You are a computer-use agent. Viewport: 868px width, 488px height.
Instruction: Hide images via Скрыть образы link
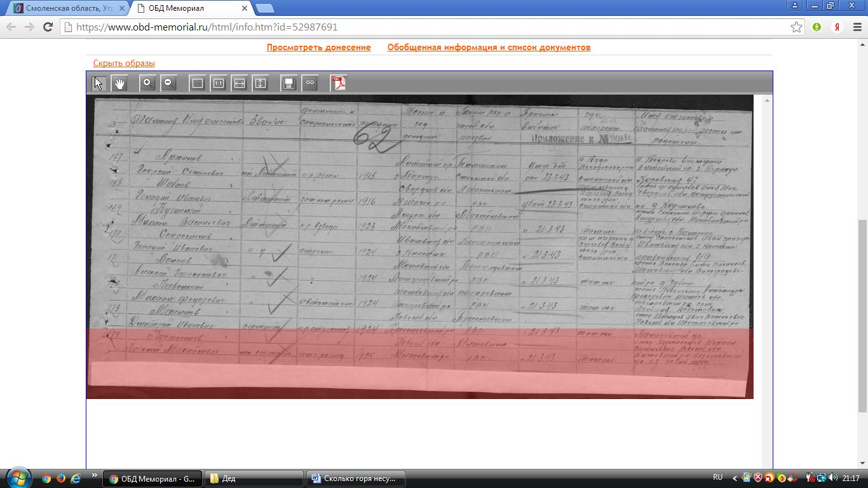point(124,63)
